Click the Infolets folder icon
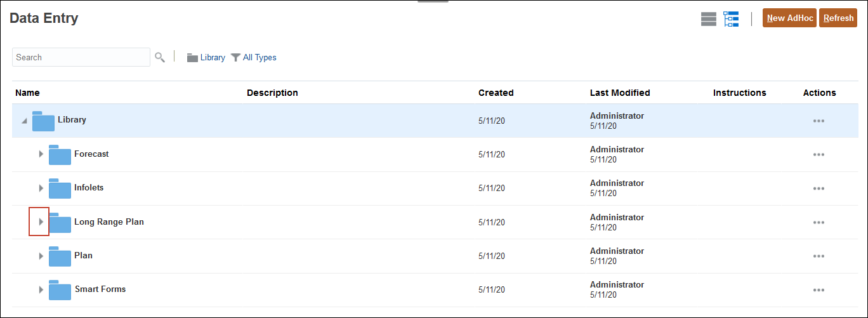The width and height of the screenshot is (868, 318). (60, 189)
